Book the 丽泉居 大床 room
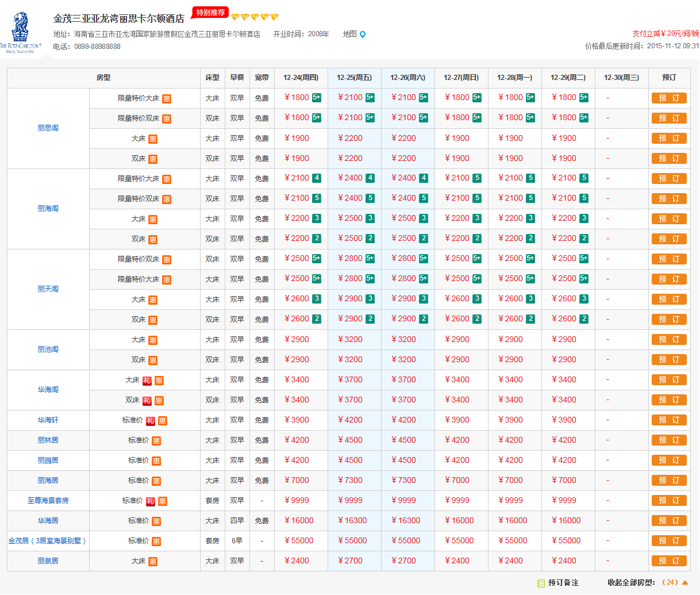The width and height of the screenshot is (700, 595). click(x=669, y=561)
